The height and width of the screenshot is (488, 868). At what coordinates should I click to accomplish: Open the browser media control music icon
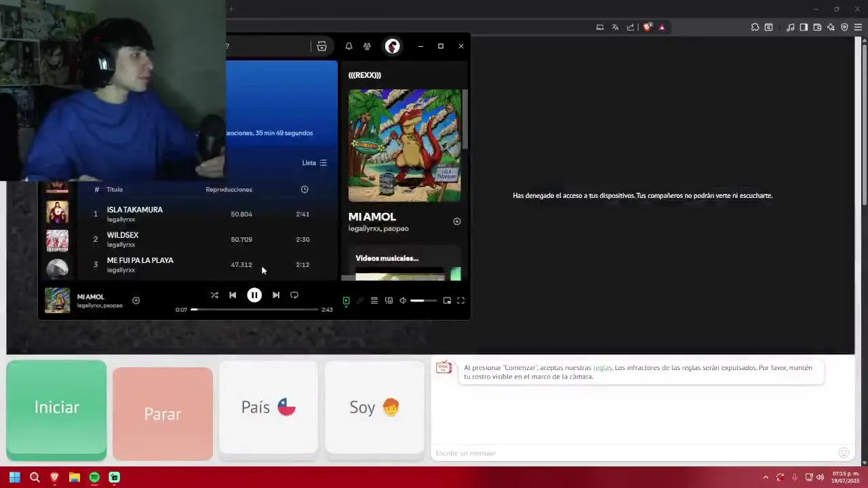coord(790,27)
